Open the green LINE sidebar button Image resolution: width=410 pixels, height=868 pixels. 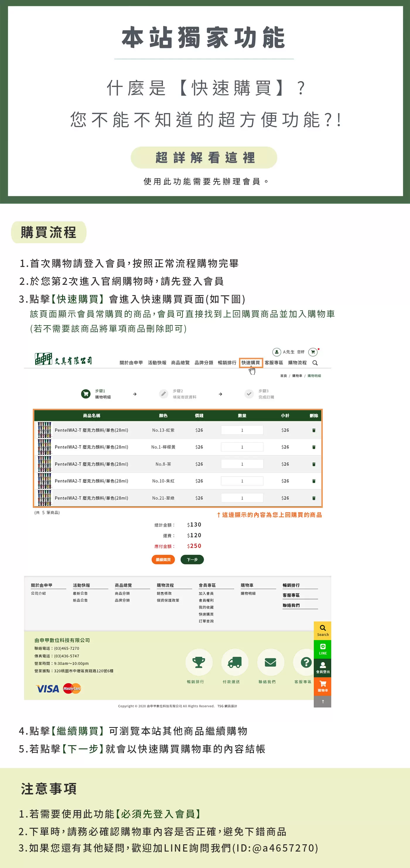tap(322, 649)
